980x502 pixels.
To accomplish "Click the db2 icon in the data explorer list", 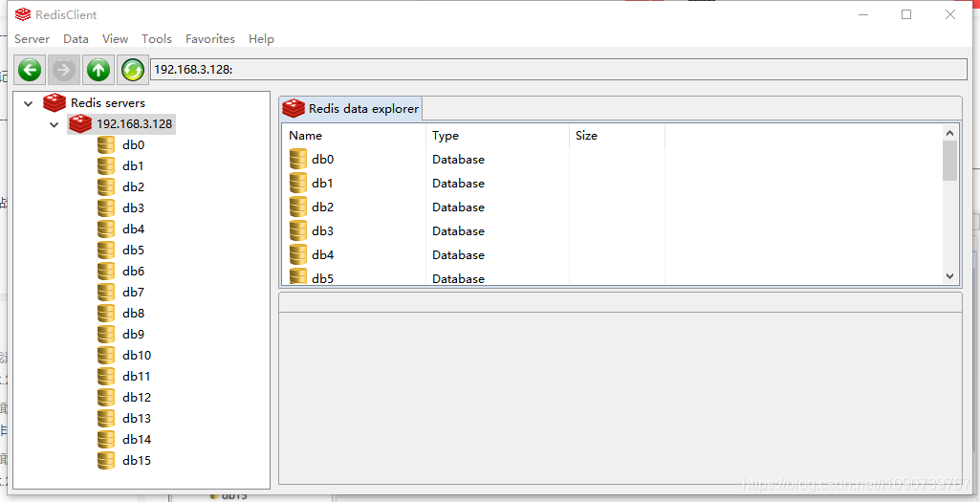I will (298, 207).
